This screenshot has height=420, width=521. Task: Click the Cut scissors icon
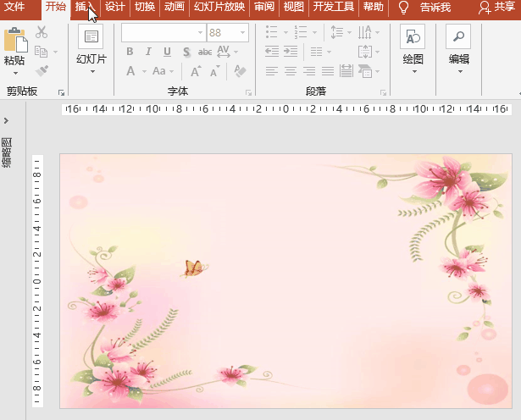(x=42, y=32)
